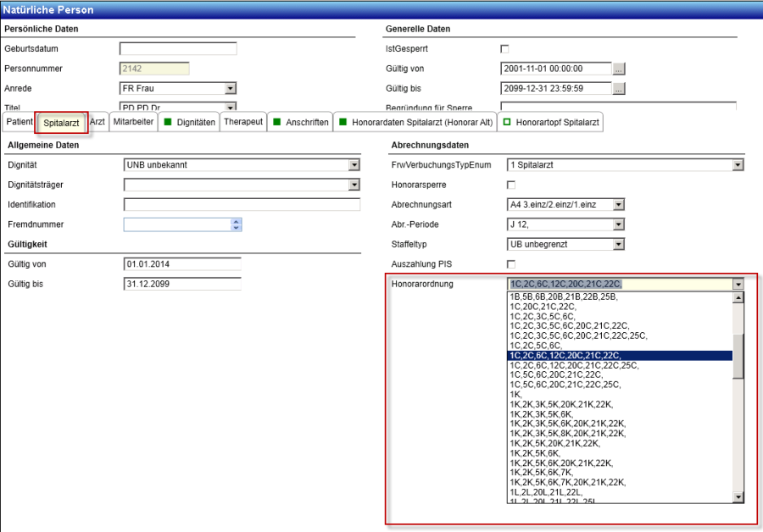Click the ellipsis button next to Gültig bis
This screenshot has width=763, height=532.
click(x=619, y=88)
